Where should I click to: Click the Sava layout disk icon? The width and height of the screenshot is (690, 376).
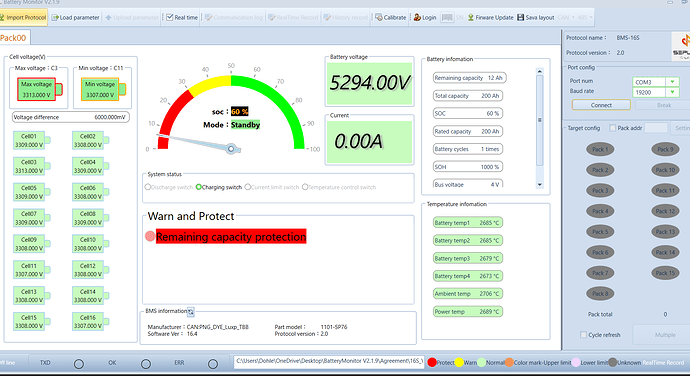[x=521, y=18]
